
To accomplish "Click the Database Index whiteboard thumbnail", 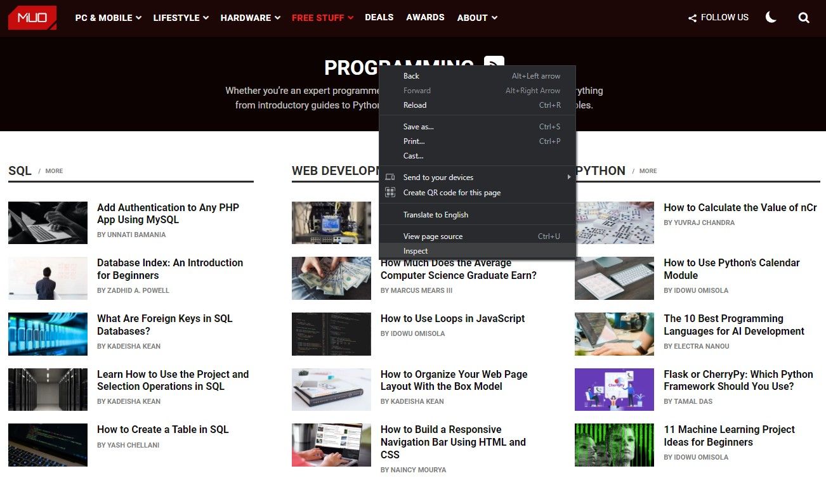I will (x=48, y=278).
